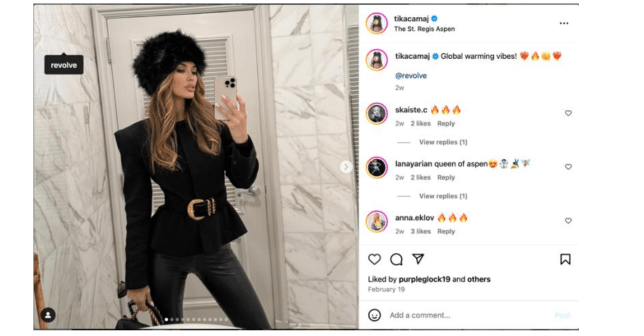Open tikacamaj's profile picture in header

(377, 23)
